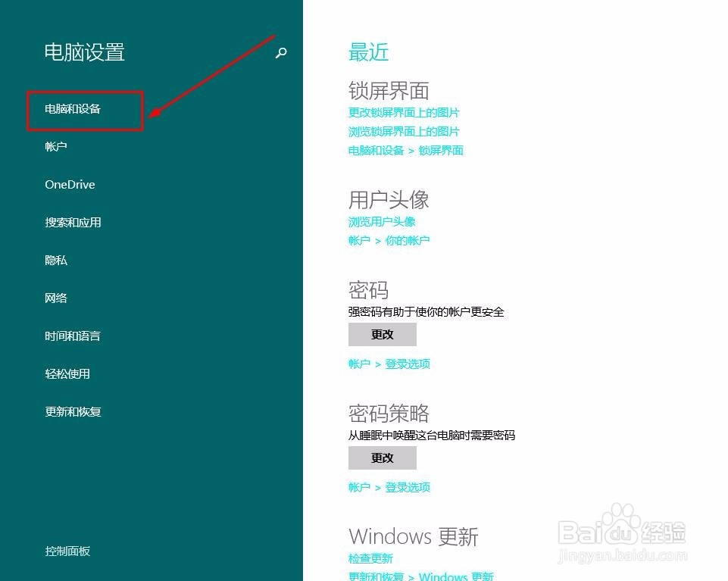This screenshot has width=728, height=581.
Task: Open 搜索和应用 settings
Action: tap(73, 222)
